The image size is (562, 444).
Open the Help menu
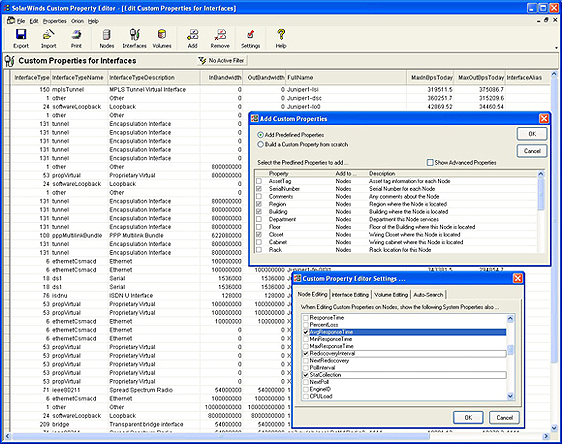point(93,21)
